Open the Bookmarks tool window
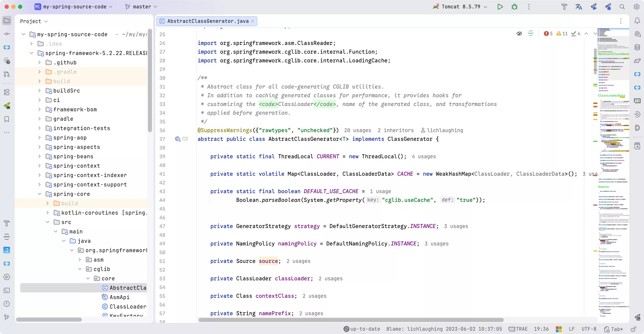The height and width of the screenshot is (334, 644). [x=7, y=119]
